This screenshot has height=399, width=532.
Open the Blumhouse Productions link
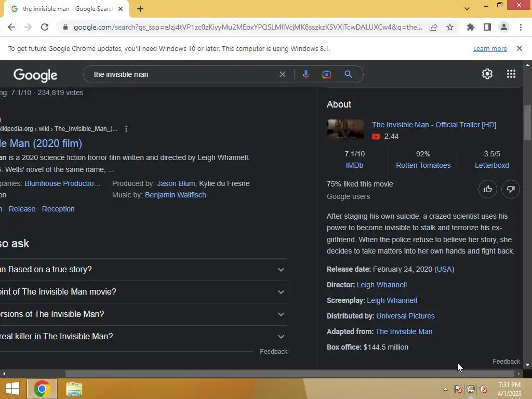tap(62, 183)
